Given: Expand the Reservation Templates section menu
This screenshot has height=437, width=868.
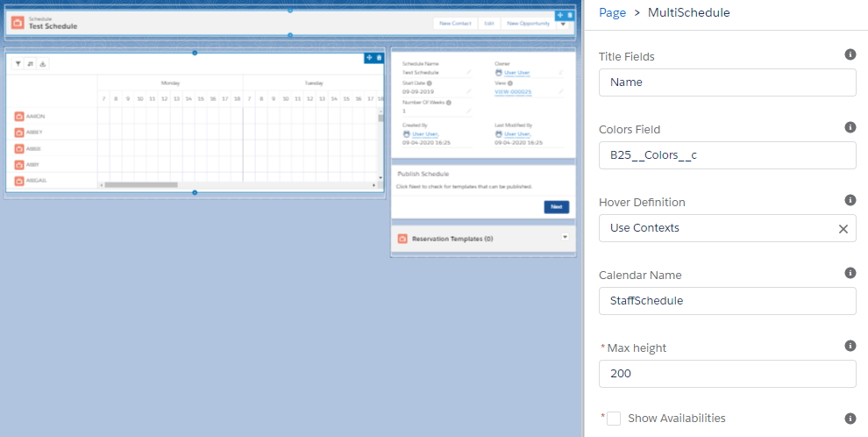Looking at the screenshot, I should coord(566,237).
